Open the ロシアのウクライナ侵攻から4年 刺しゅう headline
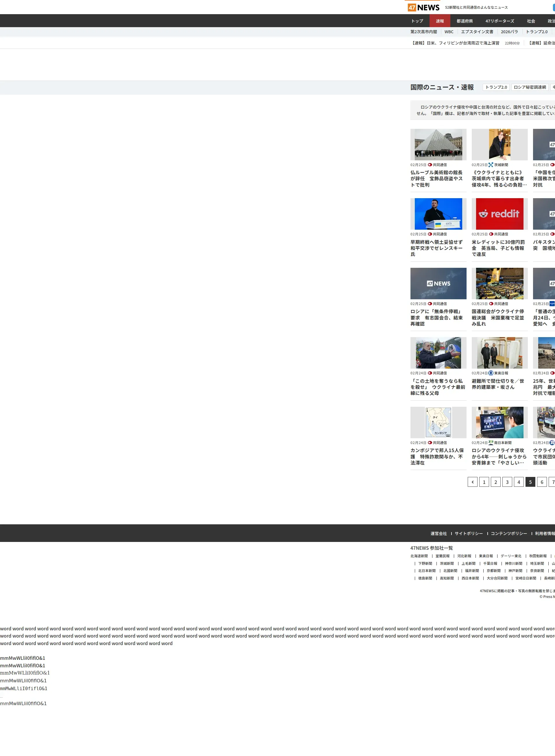The height and width of the screenshot is (756, 555). 499,456
